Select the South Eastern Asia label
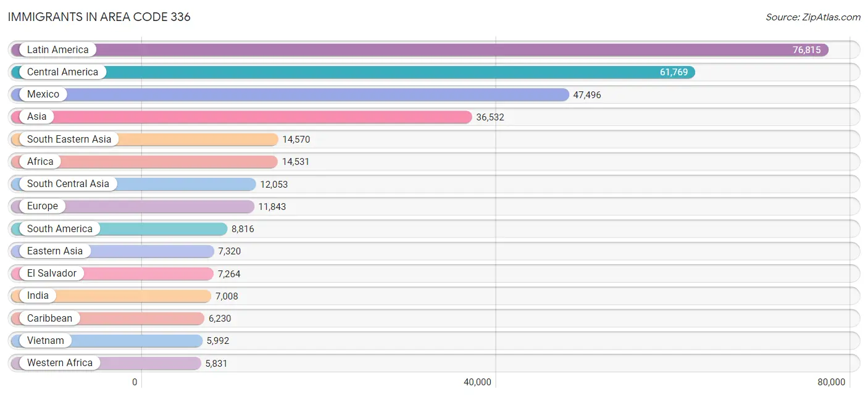Image resolution: width=868 pixels, height=397 pixels. coord(69,139)
